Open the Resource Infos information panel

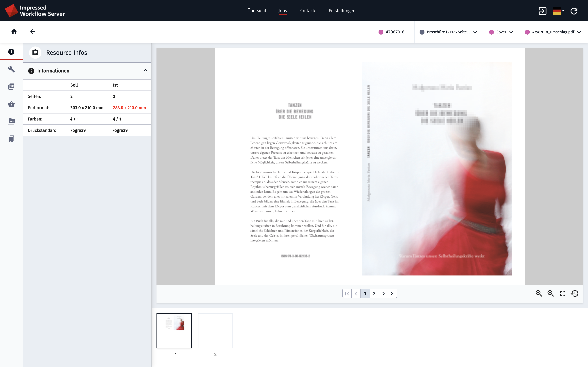(11, 52)
